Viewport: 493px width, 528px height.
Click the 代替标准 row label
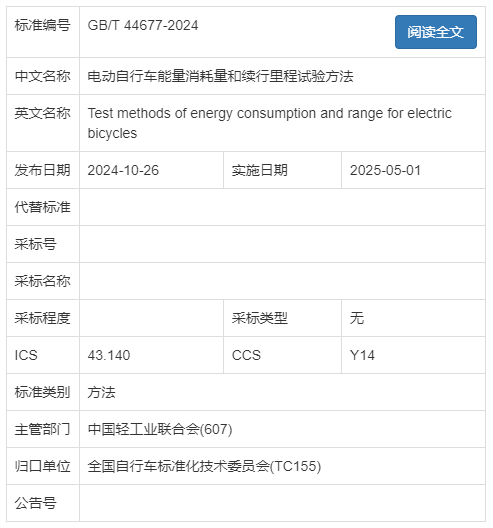tap(42, 207)
